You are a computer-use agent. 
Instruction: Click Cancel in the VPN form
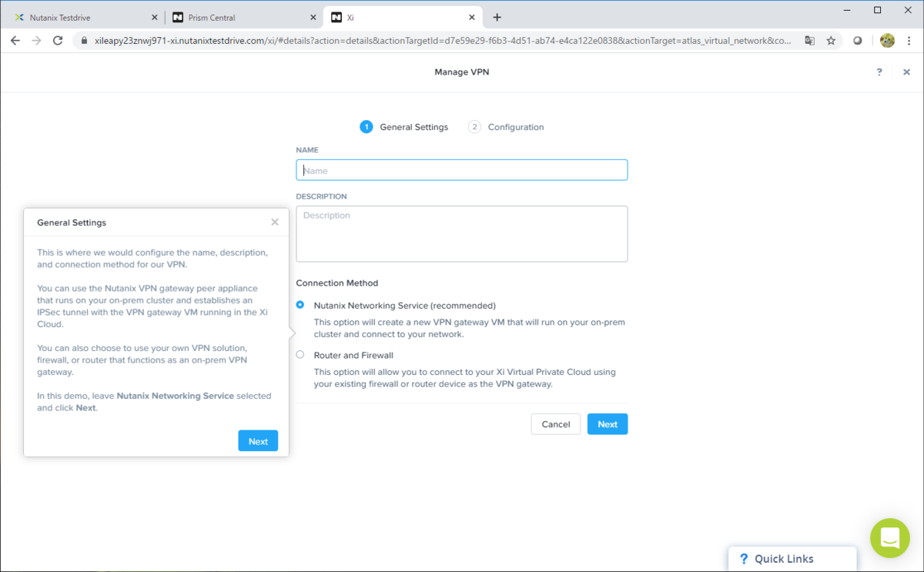click(x=556, y=424)
